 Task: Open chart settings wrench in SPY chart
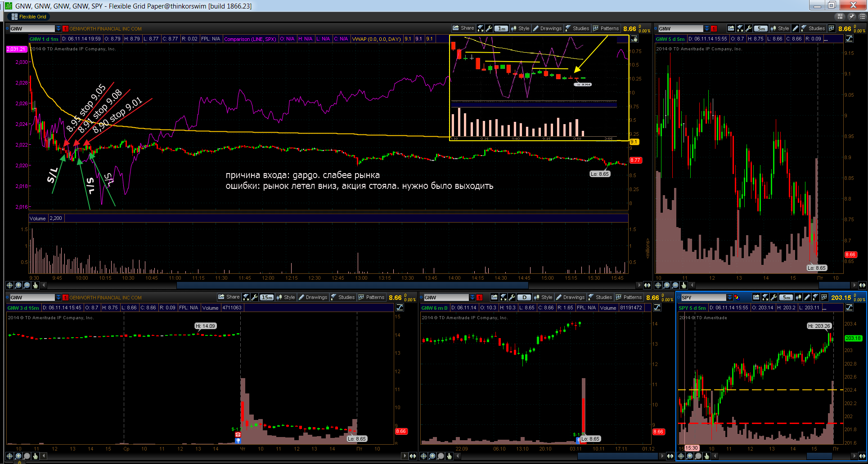(x=774, y=297)
